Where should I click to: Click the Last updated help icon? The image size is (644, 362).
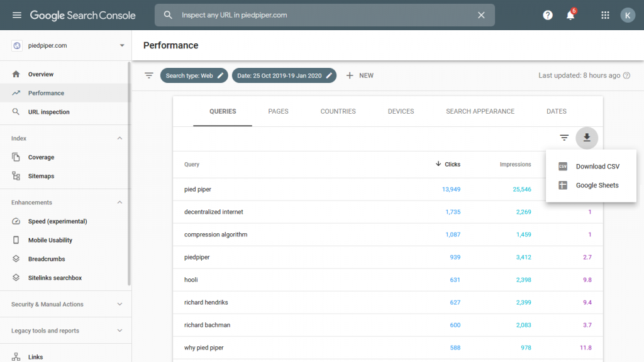[x=626, y=75]
